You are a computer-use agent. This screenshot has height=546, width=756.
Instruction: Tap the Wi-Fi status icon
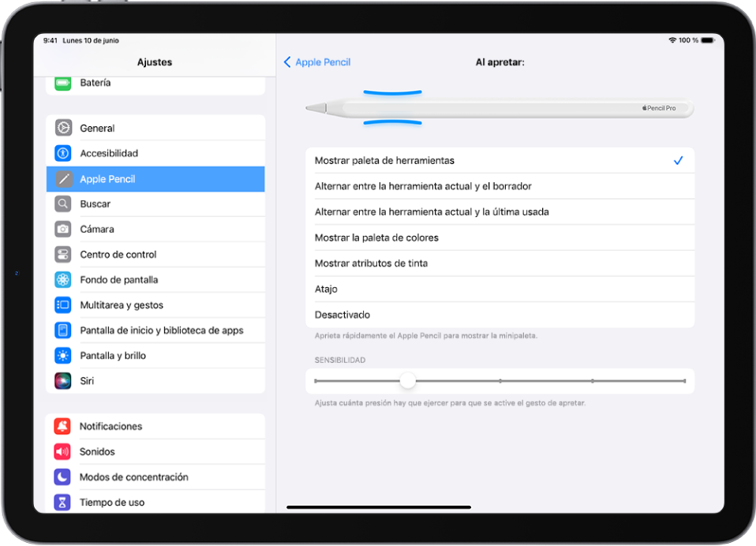[672, 40]
